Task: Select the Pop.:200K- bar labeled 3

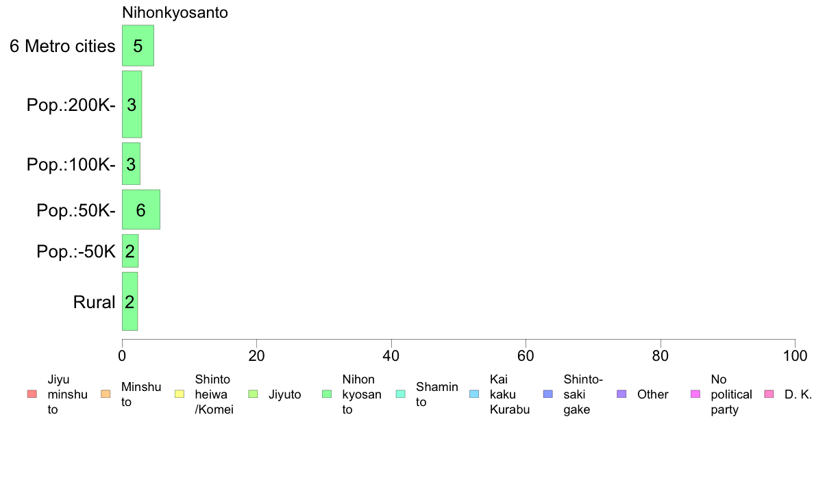Action: pyautogui.click(x=132, y=104)
